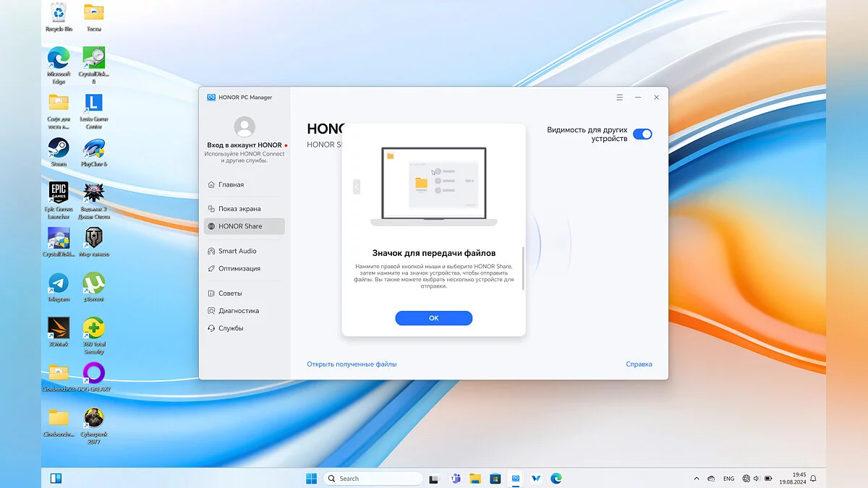Select CrystalDiskMark 8 stopwatch shortcut

coord(94,66)
